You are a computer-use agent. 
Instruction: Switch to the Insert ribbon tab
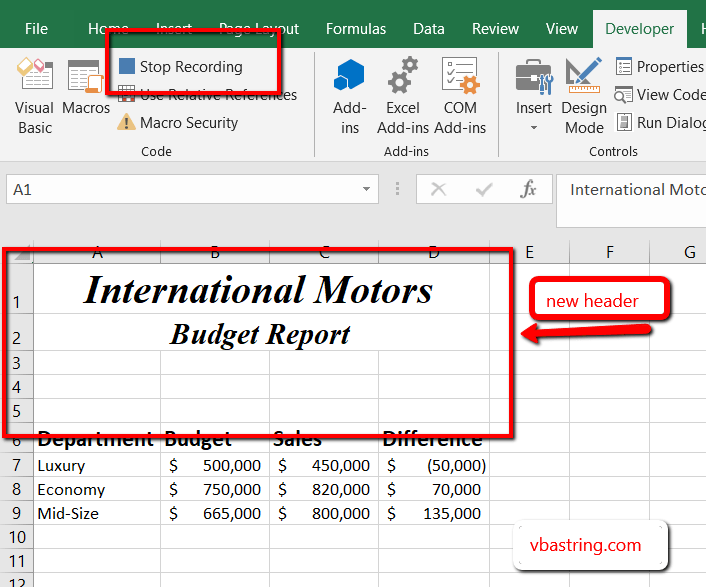pos(174,29)
